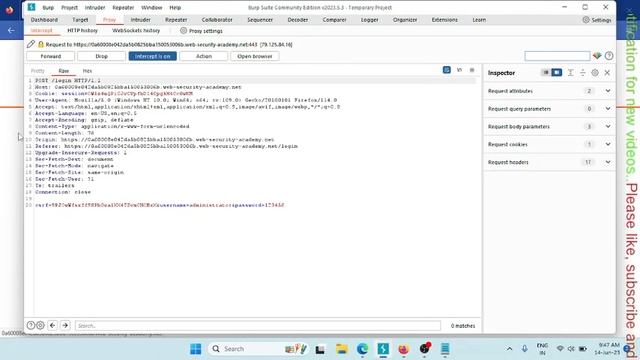Image resolution: width=640 pixels, height=360 pixels.
Task: Click the Open browser button
Action: (x=255, y=56)
